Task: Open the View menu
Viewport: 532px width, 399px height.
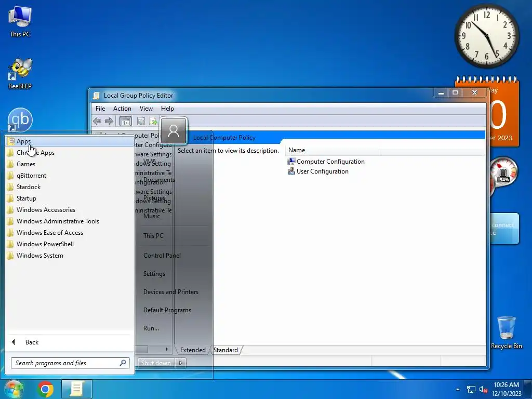Action: point(146,109)
